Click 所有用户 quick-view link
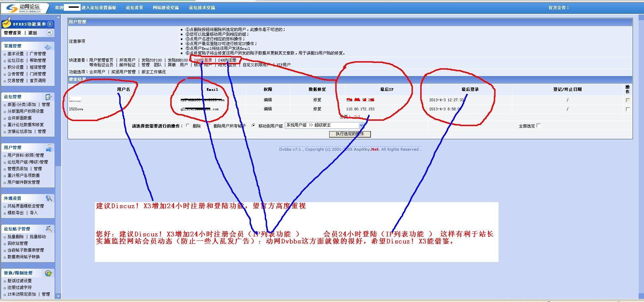Screen dimensions: 644x302 127,60
